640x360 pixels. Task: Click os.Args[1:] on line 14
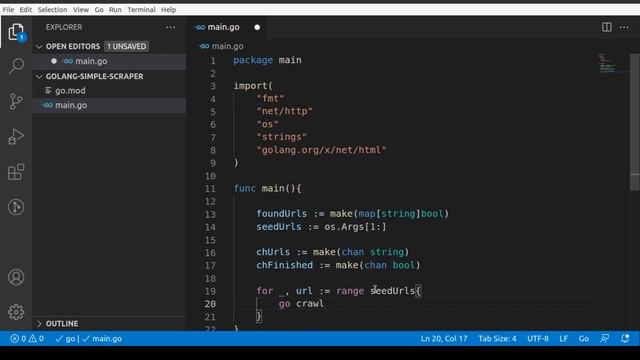click(355, 227)
